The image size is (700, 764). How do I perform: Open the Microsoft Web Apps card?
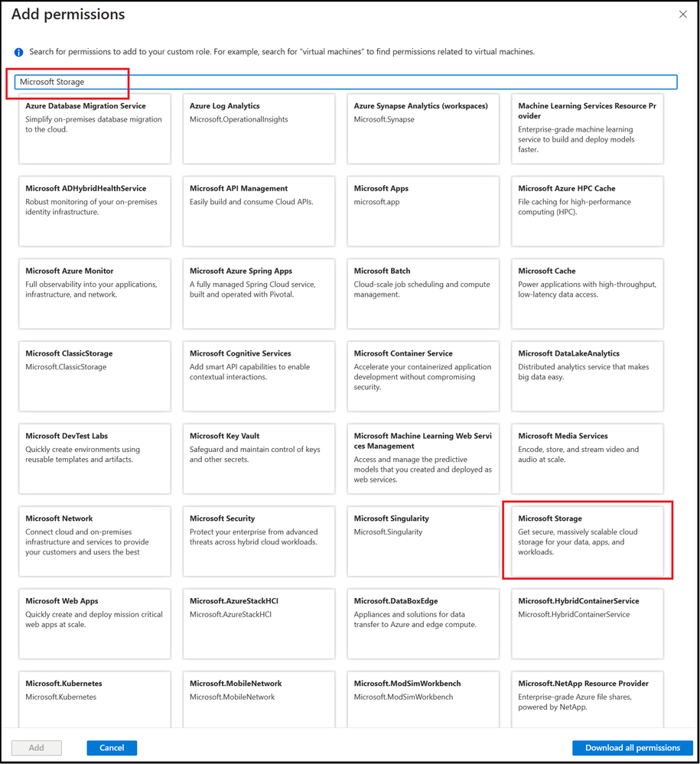point(95,624)
